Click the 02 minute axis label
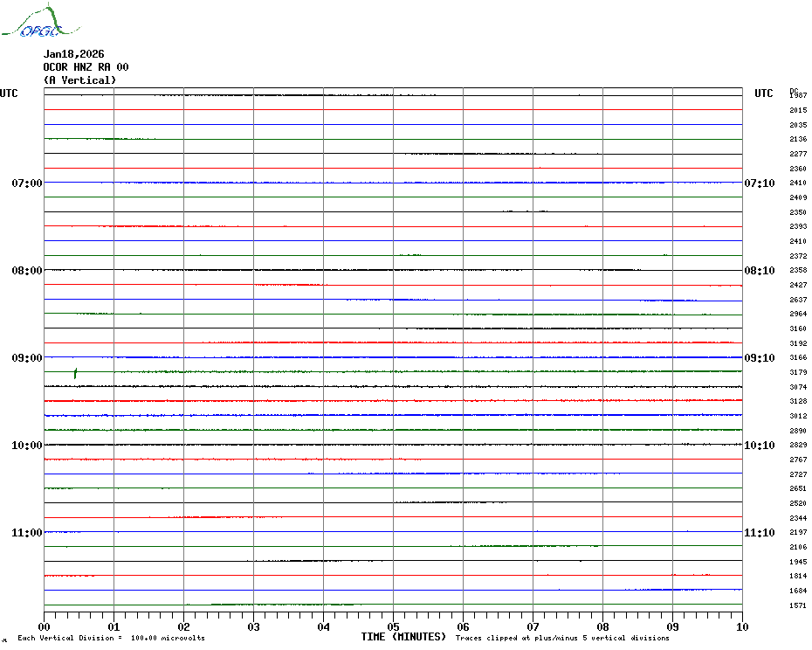 184,627
